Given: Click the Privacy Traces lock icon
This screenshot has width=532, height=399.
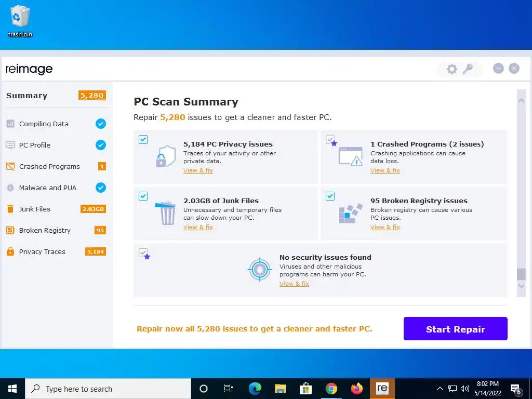Looking at the screenshot, I should tap(10, 251).
